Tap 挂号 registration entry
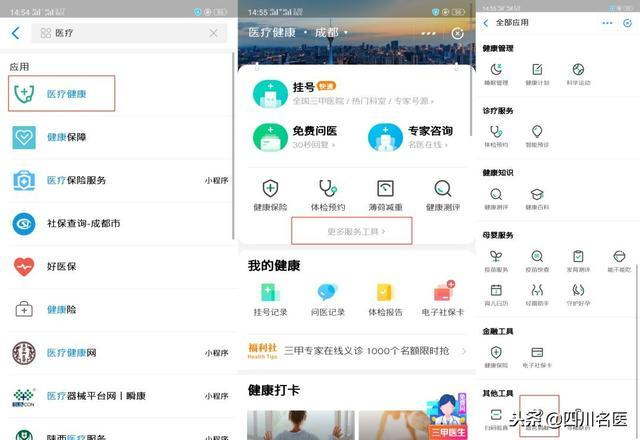The image size is (640, 440). coord(343,93)
